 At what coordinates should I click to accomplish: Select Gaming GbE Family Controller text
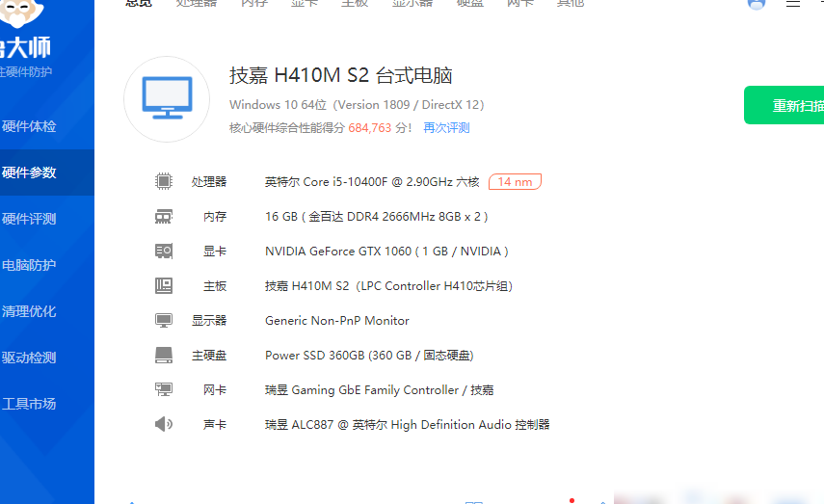[x=379, y=390]
